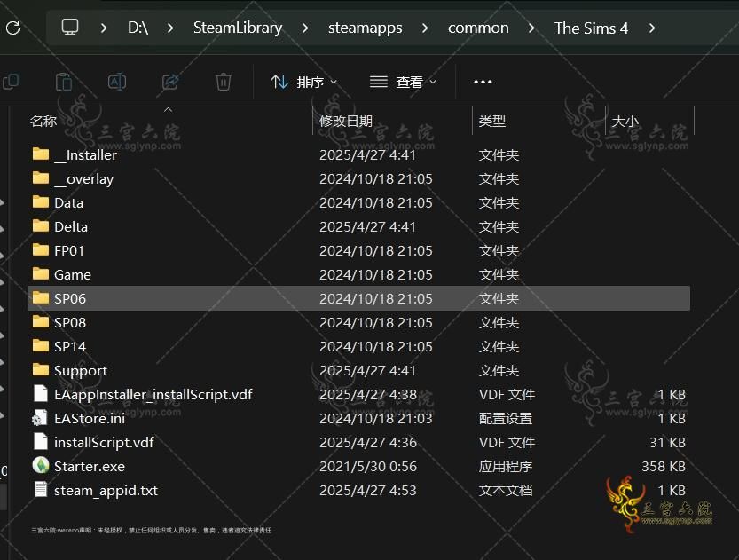Expand chevron after The Sims 4 breadcrumb

tap(652, 28)
